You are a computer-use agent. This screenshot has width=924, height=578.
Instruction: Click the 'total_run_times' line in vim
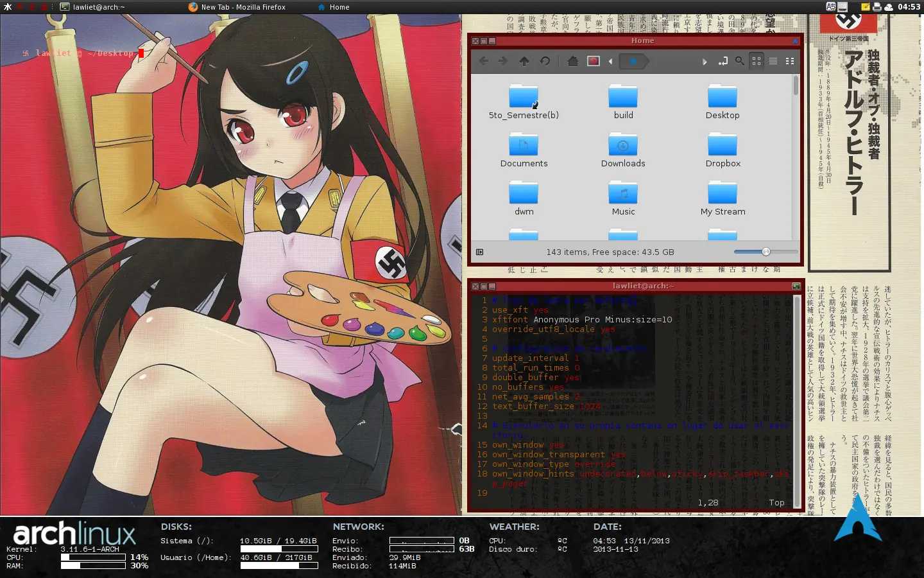pyautogui.click(x=536, y=367)
